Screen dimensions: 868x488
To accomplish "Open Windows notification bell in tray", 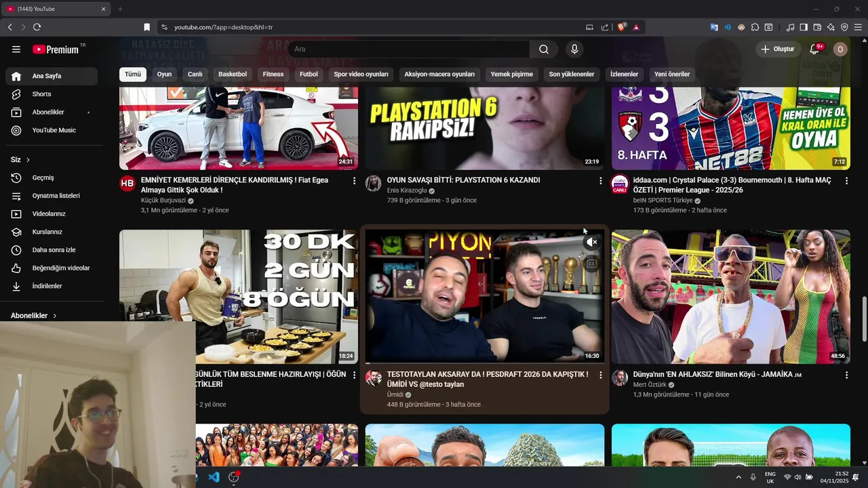I will point(856,477).
